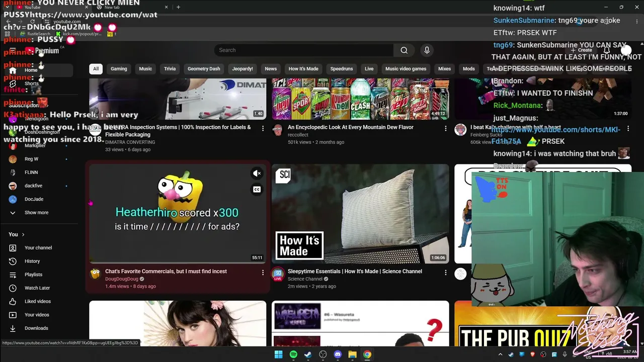Open Steam from the taskbar
The height and width of the screenshot is (362, 644).
tap(308, 354)
